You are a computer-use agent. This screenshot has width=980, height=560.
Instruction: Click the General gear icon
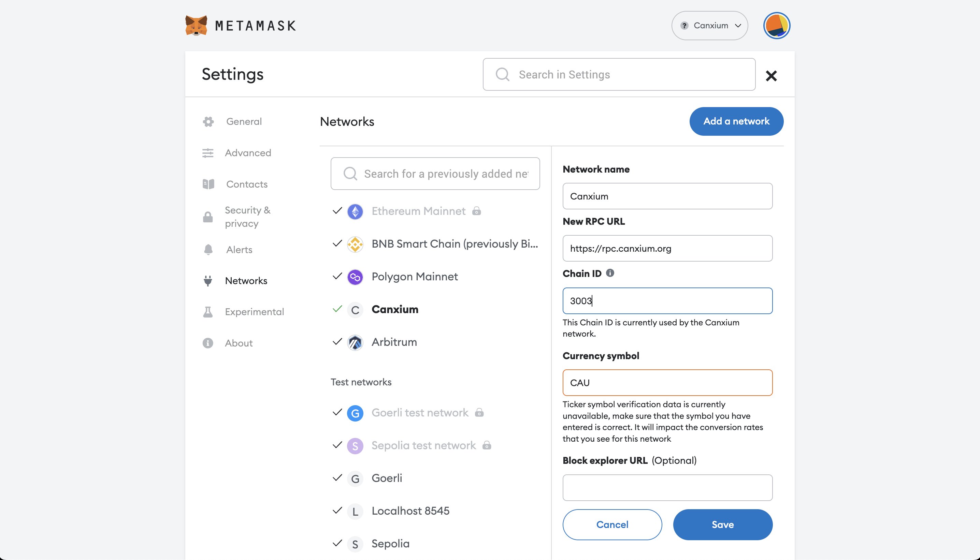[208, 121]
